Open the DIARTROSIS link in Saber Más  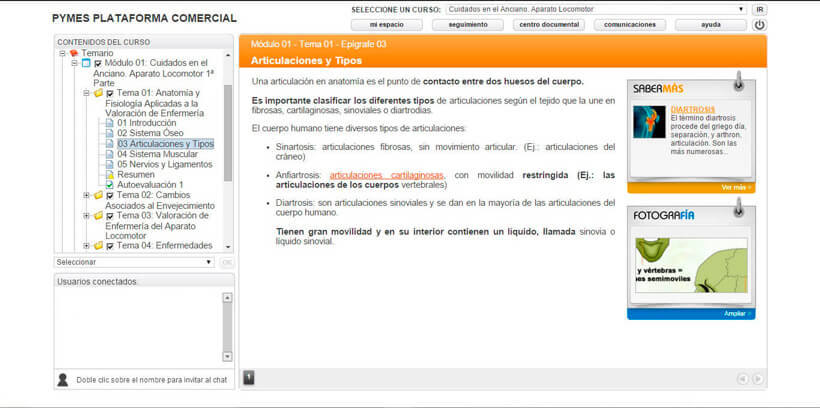coord(693,109)
